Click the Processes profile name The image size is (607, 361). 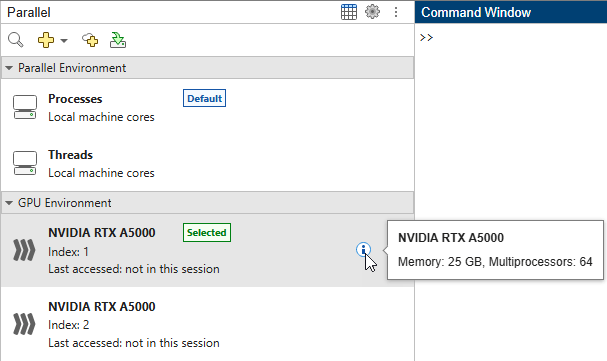[75, 99]
